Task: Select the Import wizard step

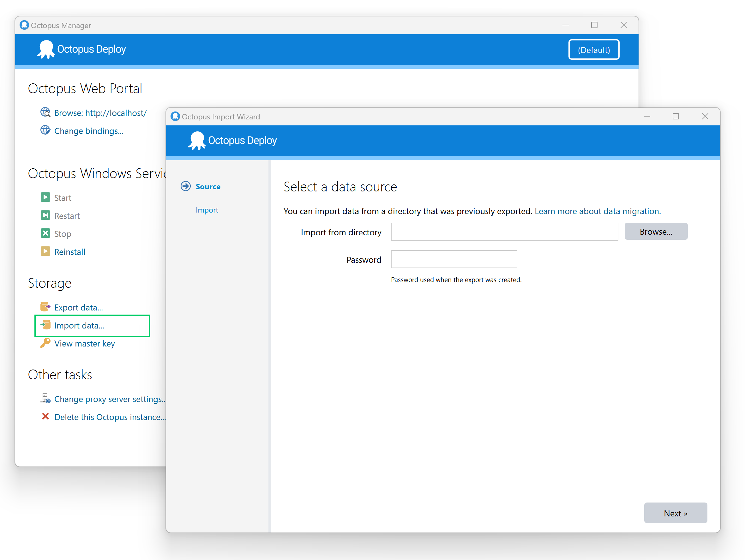Action: coord(207,210)
